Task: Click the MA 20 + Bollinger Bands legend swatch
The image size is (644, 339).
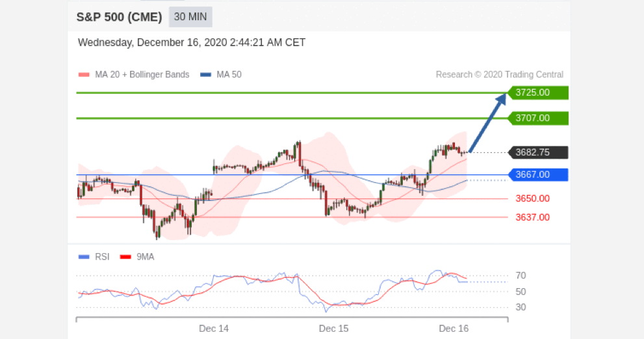Action: pos(84,75)
